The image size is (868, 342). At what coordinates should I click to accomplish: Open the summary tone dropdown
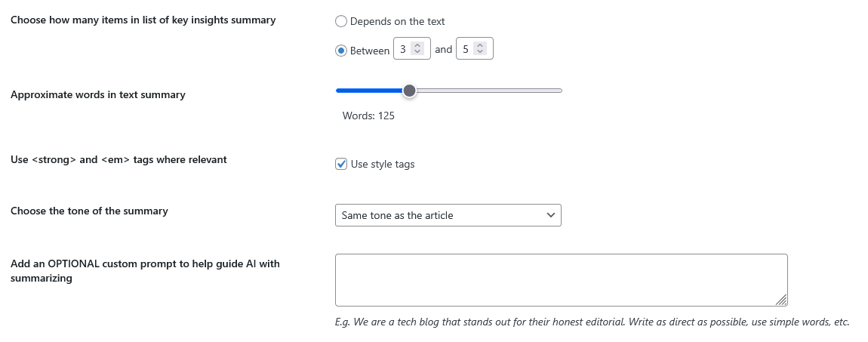(447, 215)
